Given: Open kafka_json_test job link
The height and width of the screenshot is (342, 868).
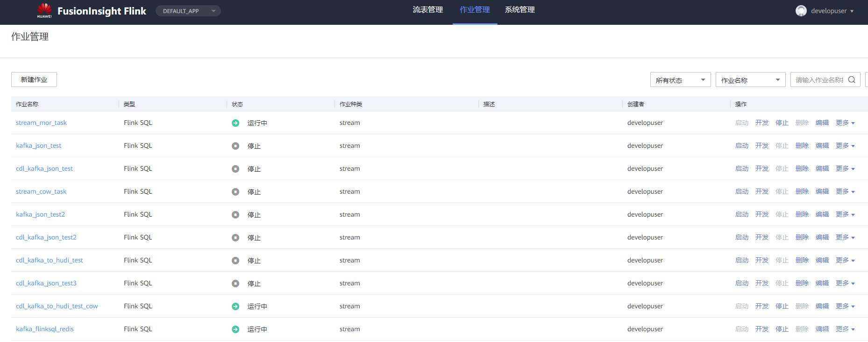Looking at the screenshot, I should tap(38, 146).
